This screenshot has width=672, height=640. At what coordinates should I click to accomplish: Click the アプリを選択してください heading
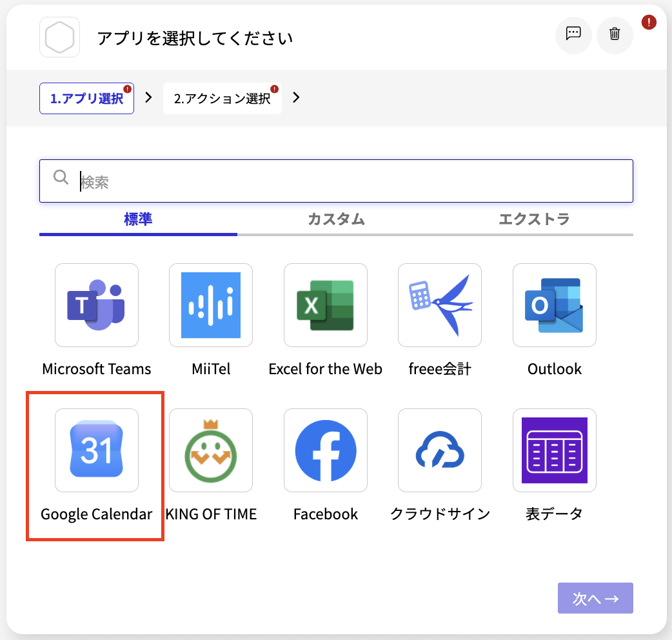[195, 38]
